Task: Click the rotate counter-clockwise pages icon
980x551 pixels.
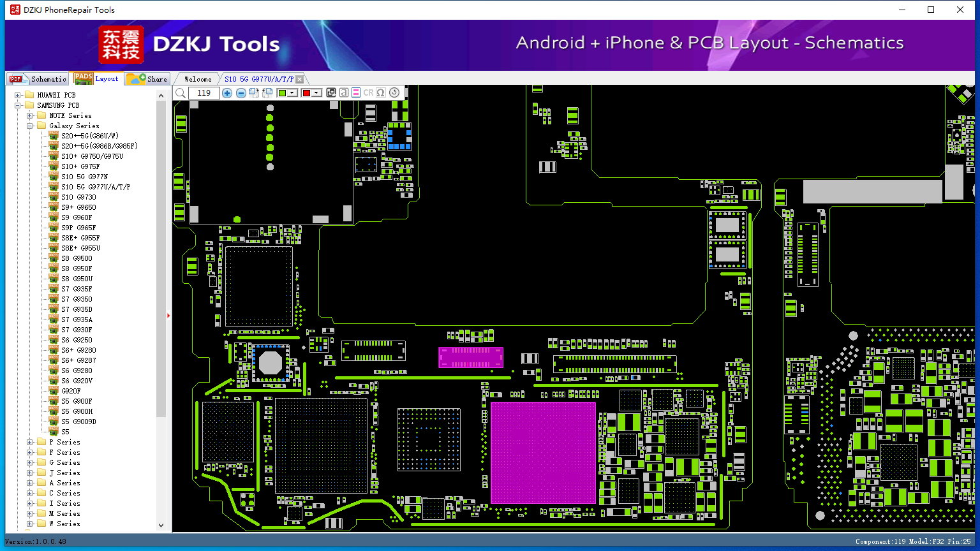Action: [267, 93]
